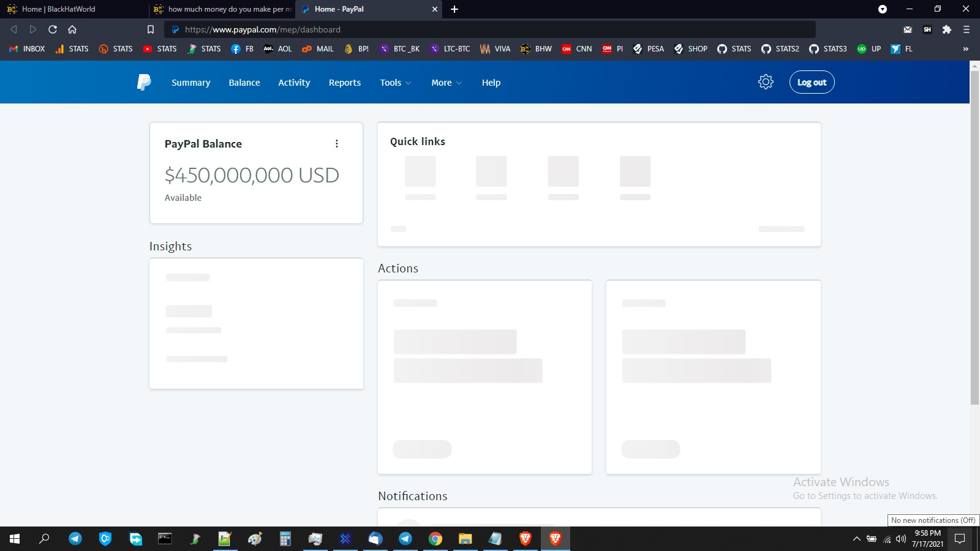Open PayPal account settings gear
The image size is (980, 551).
point(766,82)
